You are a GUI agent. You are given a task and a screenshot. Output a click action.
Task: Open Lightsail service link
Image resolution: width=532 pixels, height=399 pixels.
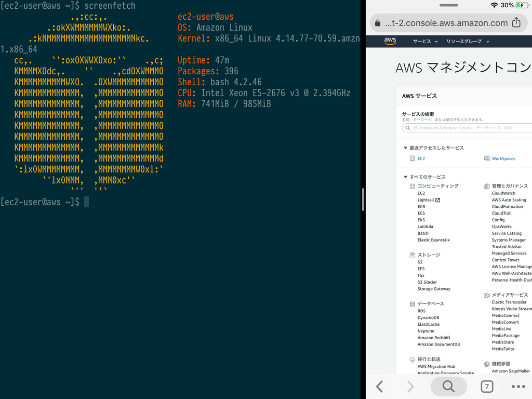coord(425,200)
